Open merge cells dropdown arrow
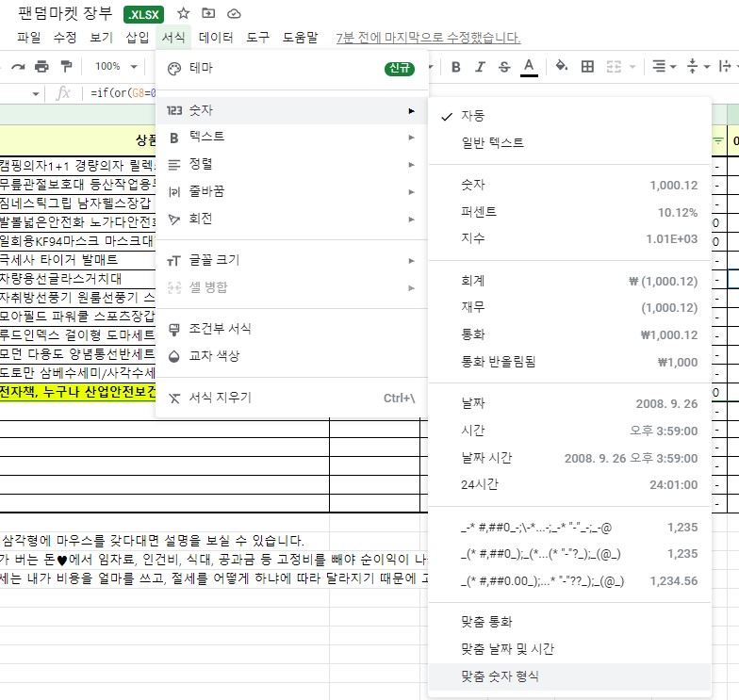739x700 pixels. 632,67
